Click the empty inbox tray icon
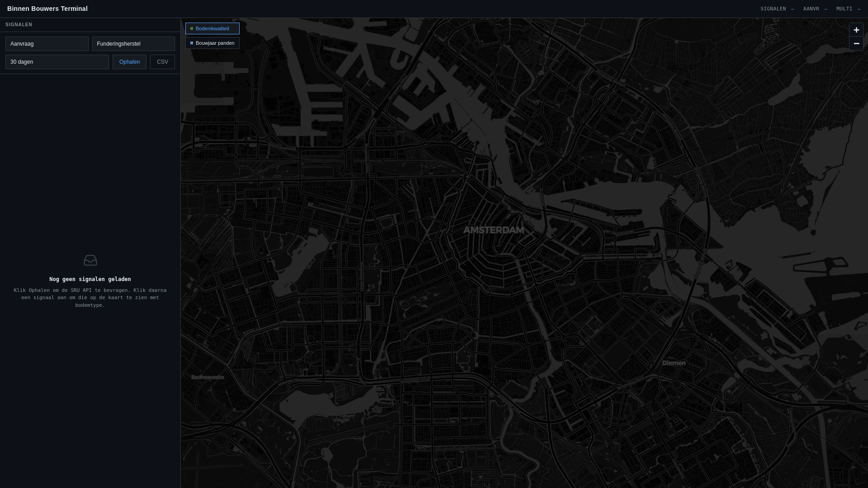This screenshot has height=488, width=868. pyautogui.click(x=90, y=260)
